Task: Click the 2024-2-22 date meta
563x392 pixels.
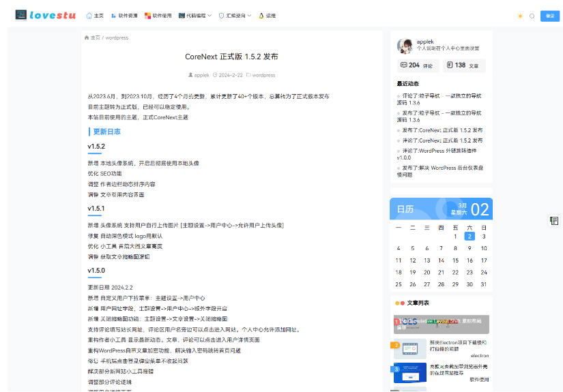Action: tap(228, 75)
